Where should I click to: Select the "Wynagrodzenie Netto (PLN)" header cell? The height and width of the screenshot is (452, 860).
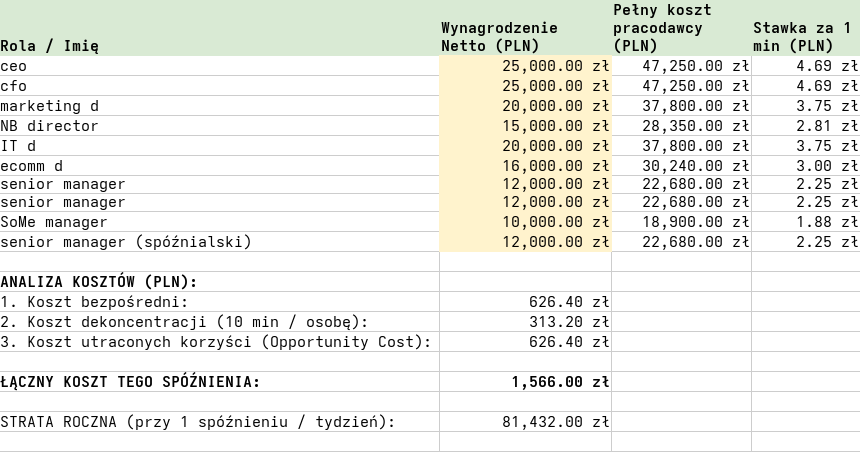tap(500, 37)
